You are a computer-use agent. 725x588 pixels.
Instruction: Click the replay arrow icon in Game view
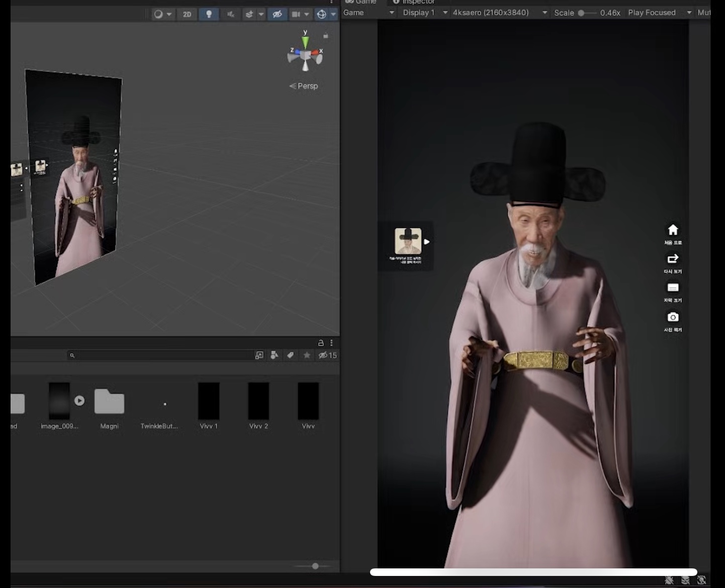(x=673, y=259)
